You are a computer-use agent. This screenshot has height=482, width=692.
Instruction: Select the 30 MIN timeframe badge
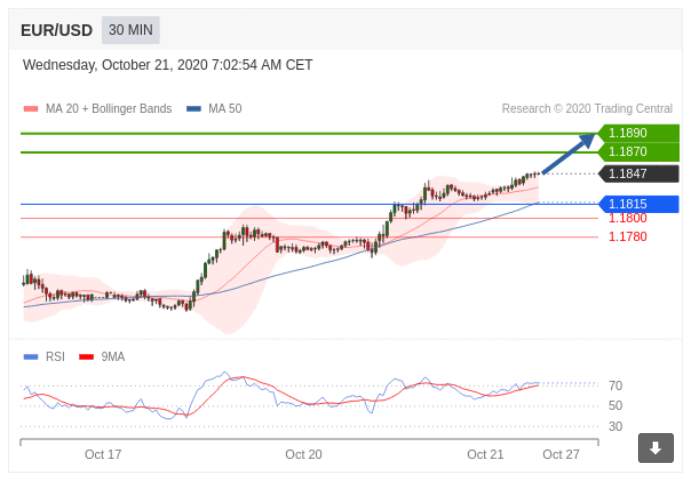(131, 30)
